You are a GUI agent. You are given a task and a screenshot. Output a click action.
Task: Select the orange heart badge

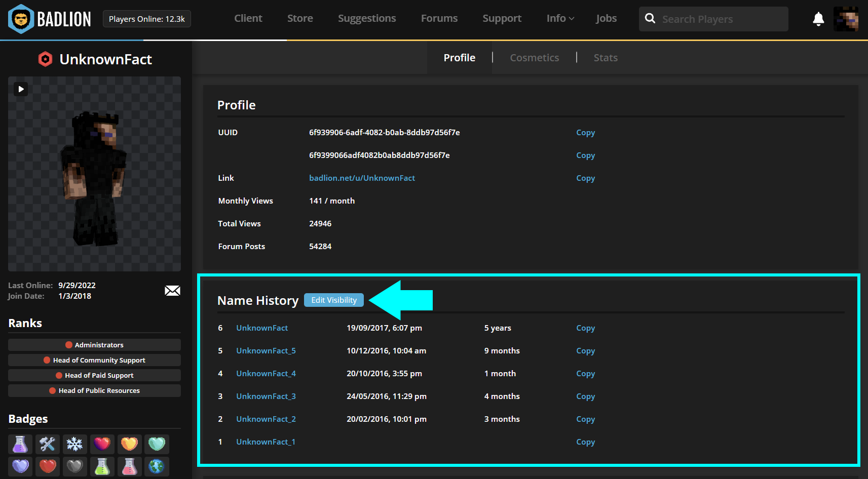tap(130, 444)
